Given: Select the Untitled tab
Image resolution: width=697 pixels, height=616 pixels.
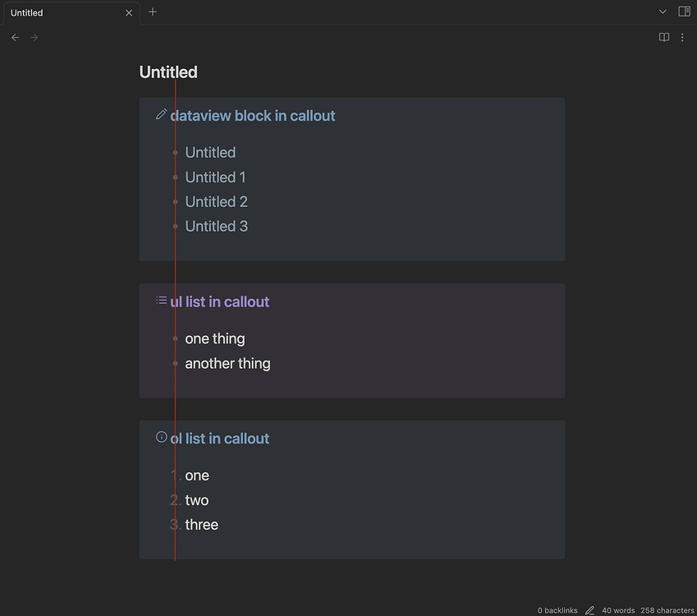Looking at the screenshot, I should tap(57, 12).
